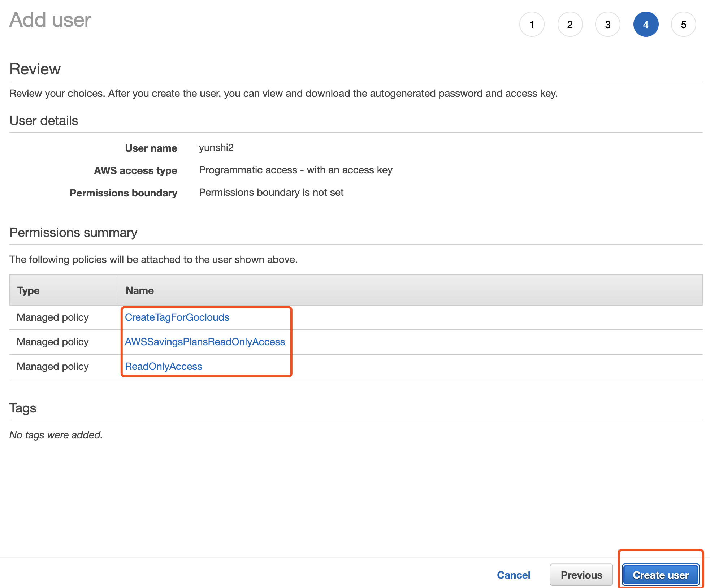Click Managed policy cell in AWSSavingsPlansReadOnlyAccess row
This screenshot has height=588, width=710.
click(53, 342)
